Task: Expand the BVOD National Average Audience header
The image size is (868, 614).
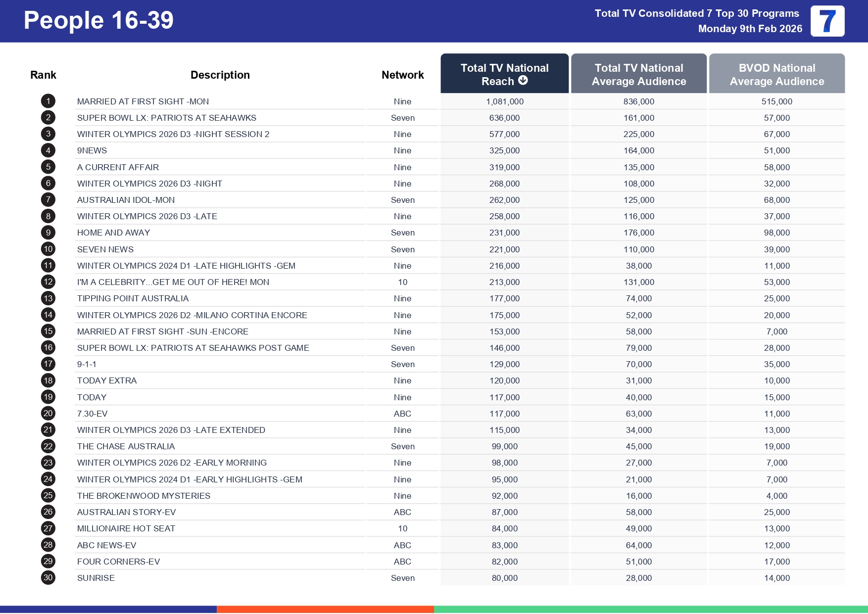Action: pos(777,73)
